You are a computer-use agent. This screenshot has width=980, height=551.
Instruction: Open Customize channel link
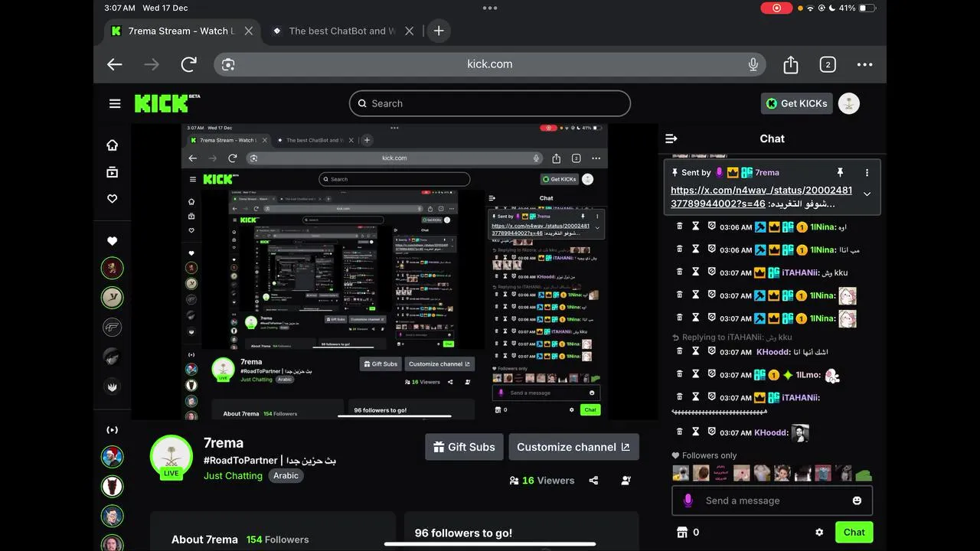pyautogui.click(x=573, y=447)
